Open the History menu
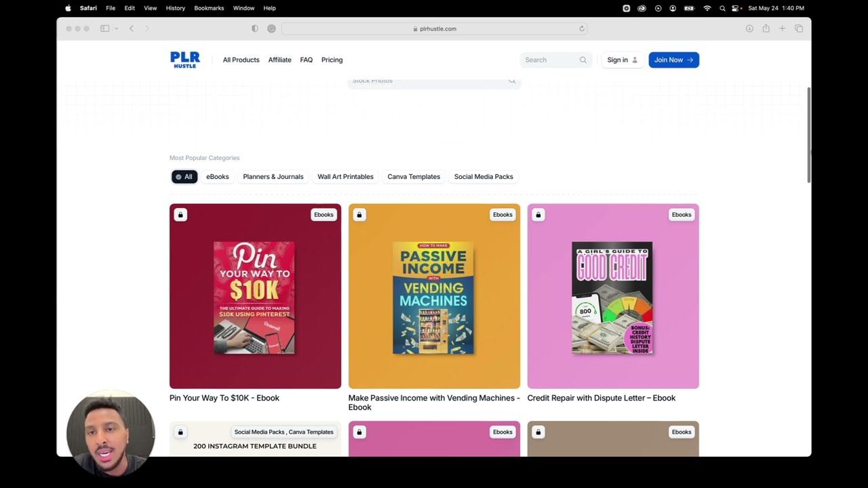This screenshot has width=868, height=488. [175, 8]
